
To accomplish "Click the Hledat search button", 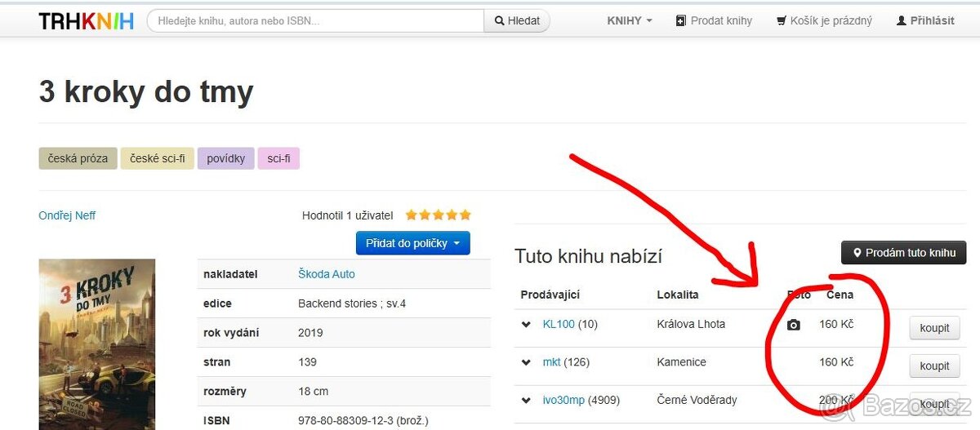I will point(517,20).
